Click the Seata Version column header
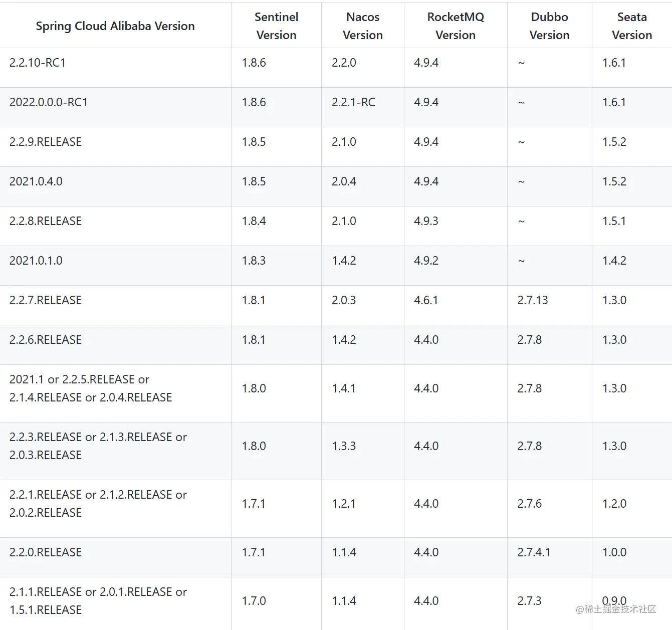This screenshot has width=672, height=630. coord(632,26)
